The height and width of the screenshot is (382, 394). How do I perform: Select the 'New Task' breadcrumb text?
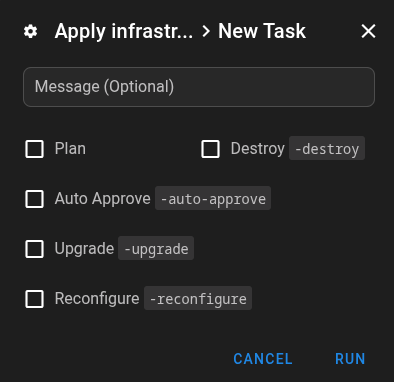pyautogui.click(x=262, y=31)
